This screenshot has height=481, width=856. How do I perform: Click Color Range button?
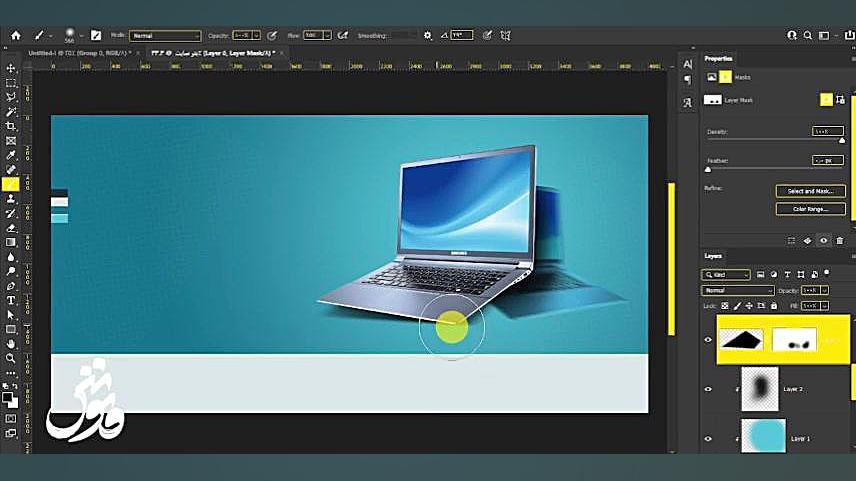(x=811, y=209)
